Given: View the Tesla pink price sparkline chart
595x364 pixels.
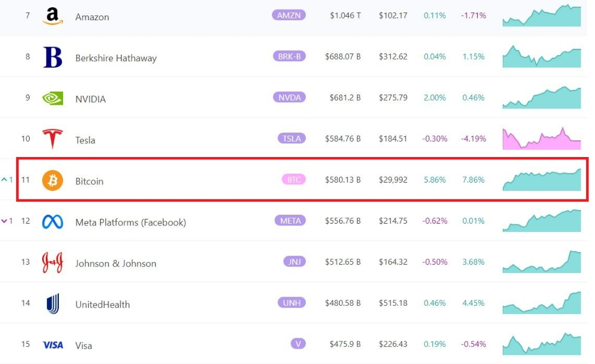Looking at the screenshot, I should tap(541, 139).
